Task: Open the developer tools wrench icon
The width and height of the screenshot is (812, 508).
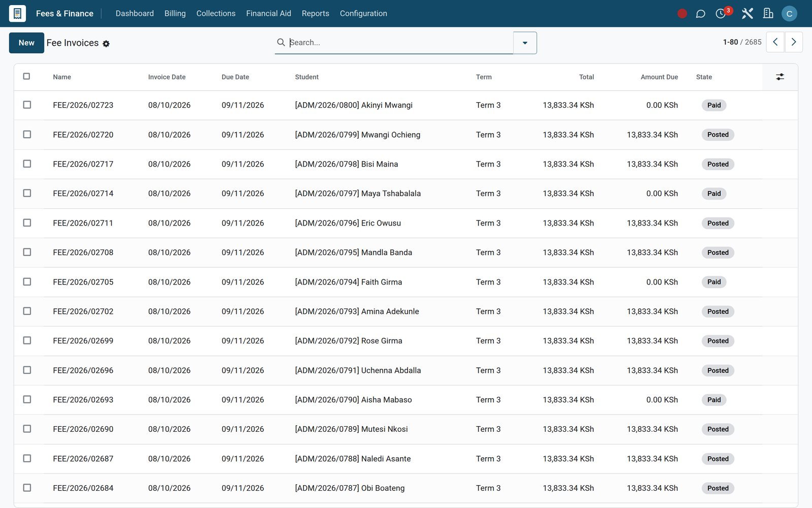Action: (747, 14)
